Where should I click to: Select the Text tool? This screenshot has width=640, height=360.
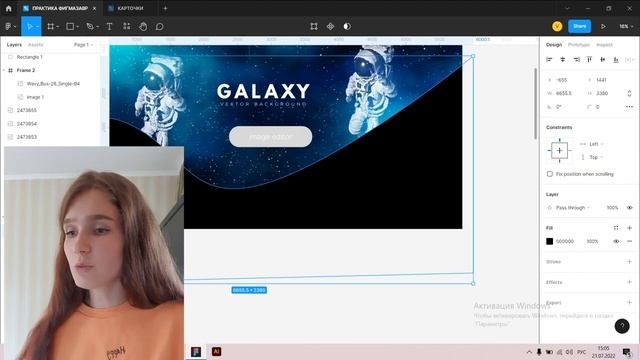[109, 27]
